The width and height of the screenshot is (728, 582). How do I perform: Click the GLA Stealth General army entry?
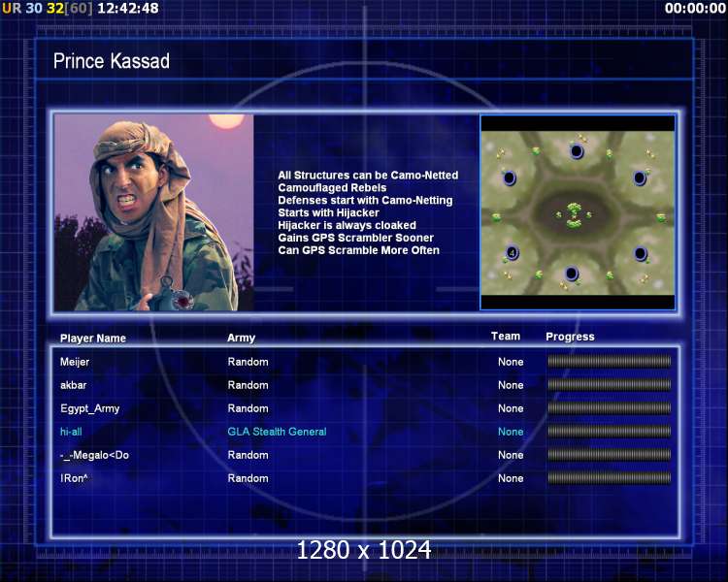tap(277, 432)
